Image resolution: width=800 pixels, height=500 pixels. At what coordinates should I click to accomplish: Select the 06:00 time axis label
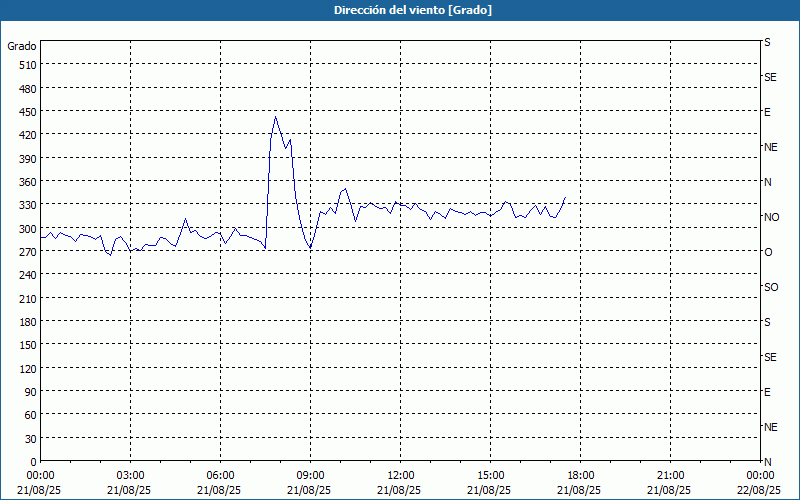220,476
